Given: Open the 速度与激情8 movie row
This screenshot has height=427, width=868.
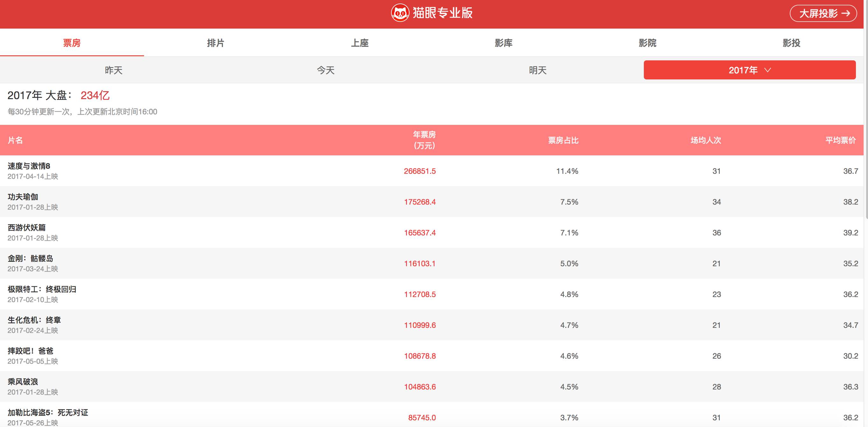Looking at the screenshot, I should (29, 166).
